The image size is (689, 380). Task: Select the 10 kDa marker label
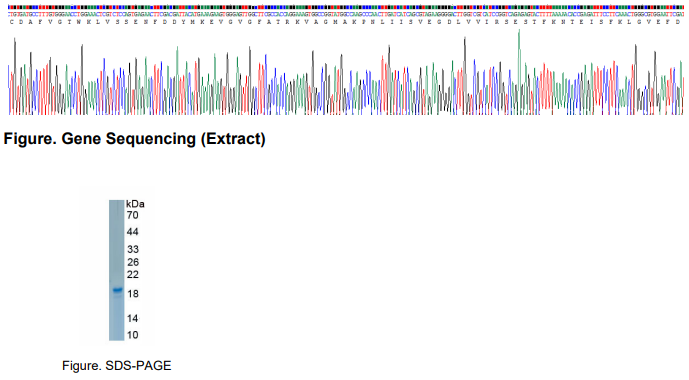132,335
